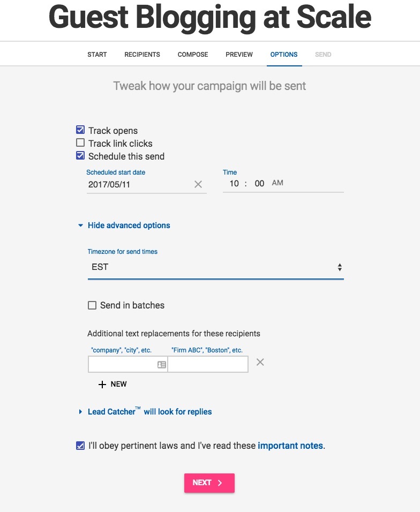Open the Timezone for send times dropdown
The height and width of the screenshot is (512, 420).
pos(215,267)
